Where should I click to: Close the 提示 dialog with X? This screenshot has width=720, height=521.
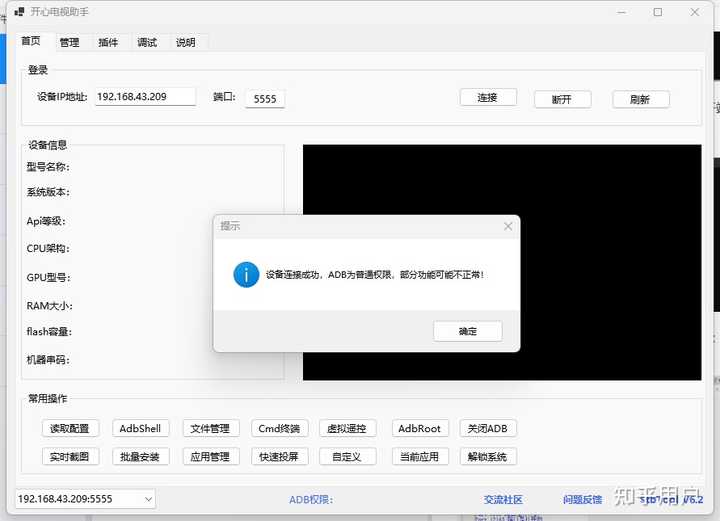click(508, 226)
